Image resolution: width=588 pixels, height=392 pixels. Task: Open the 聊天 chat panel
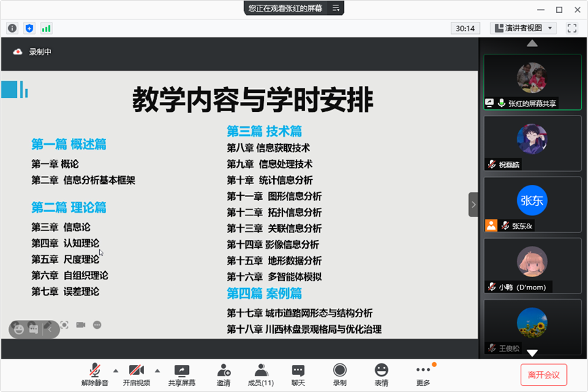tap(298, 374)
